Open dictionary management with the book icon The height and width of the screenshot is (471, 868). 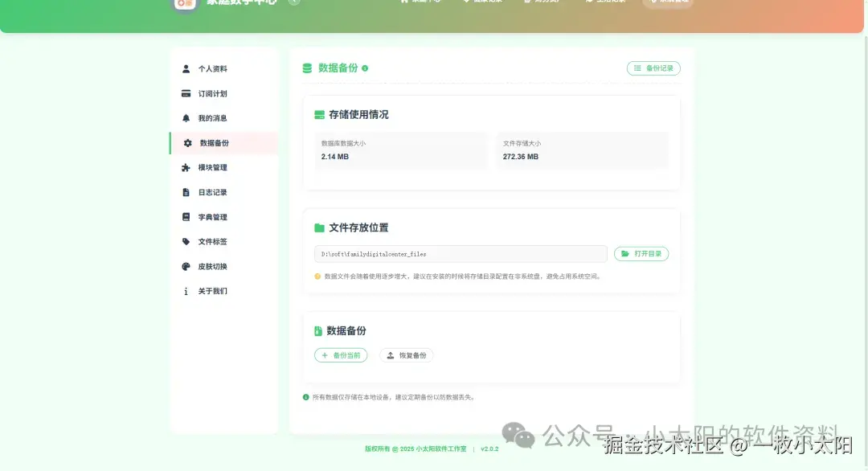click(185, 217)
